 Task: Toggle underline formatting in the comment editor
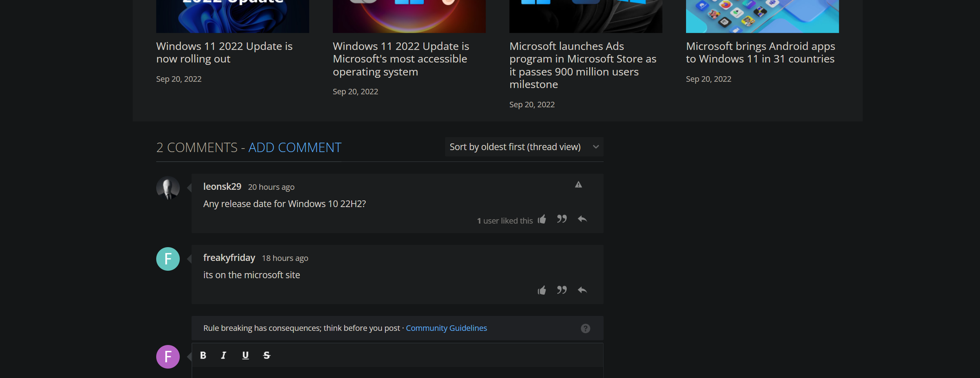point(245,355)
